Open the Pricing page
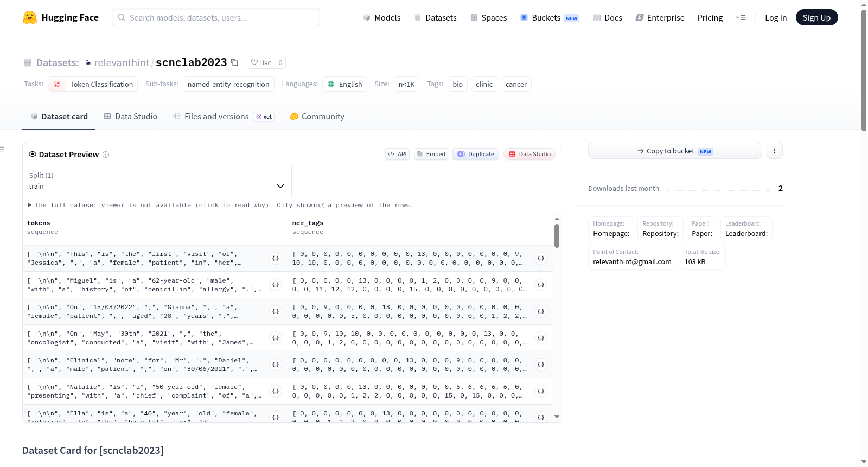Viewport: 868px width, 467px height. pos(710,17)
